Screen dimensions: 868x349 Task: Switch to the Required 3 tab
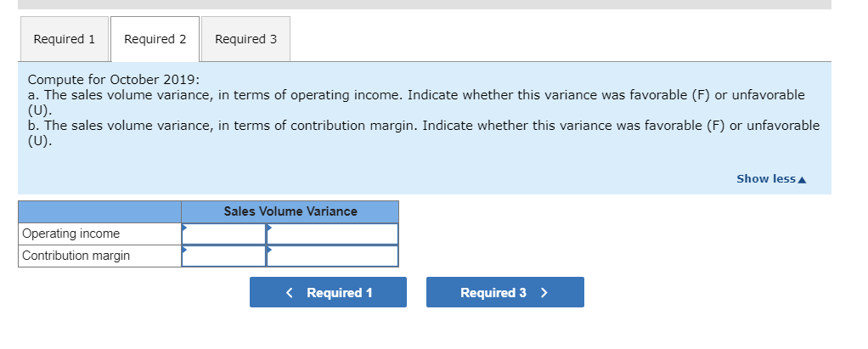[x=245, y=39]
